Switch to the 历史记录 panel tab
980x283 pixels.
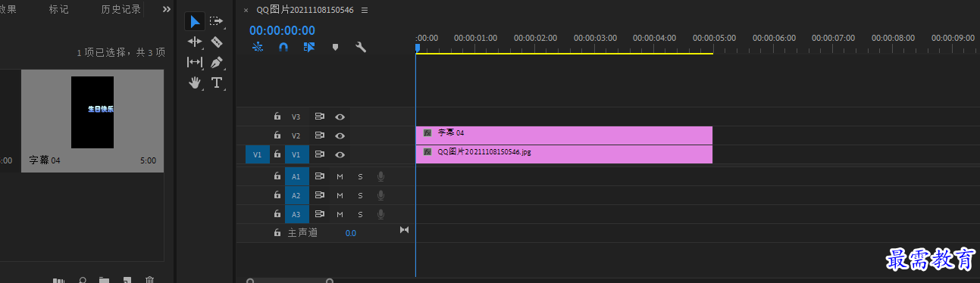pos(121,10)
